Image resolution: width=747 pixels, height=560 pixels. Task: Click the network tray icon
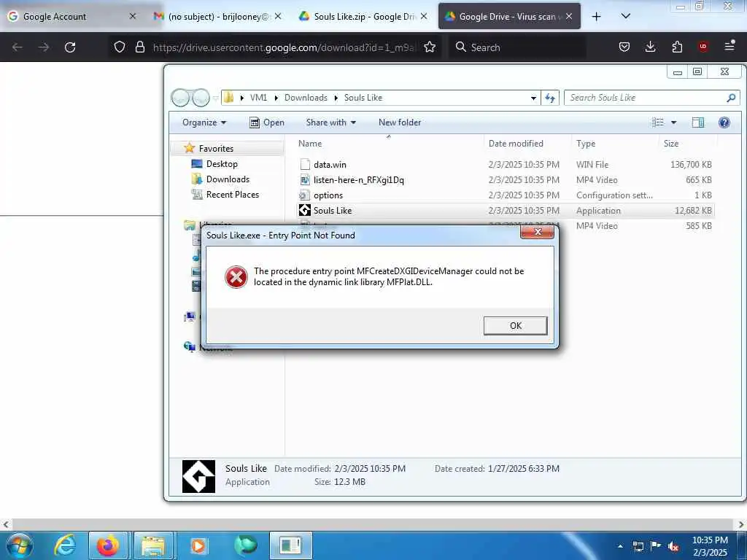pyautogui.click(x=638, y=546)
